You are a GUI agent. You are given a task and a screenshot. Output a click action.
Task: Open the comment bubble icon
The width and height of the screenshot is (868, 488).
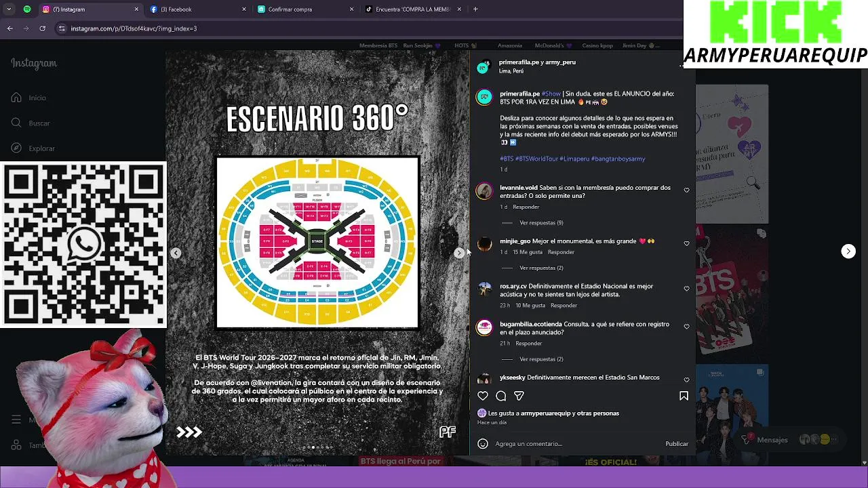click(501, 396)
